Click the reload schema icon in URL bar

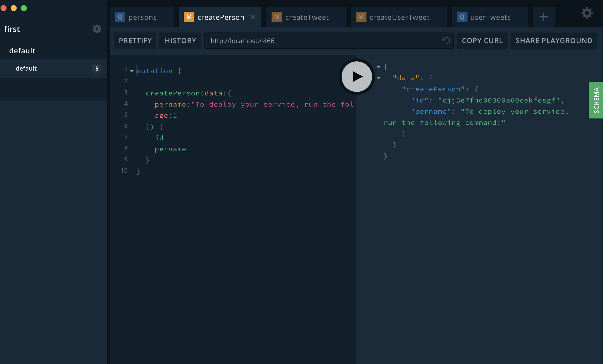(x=446, y=41)
